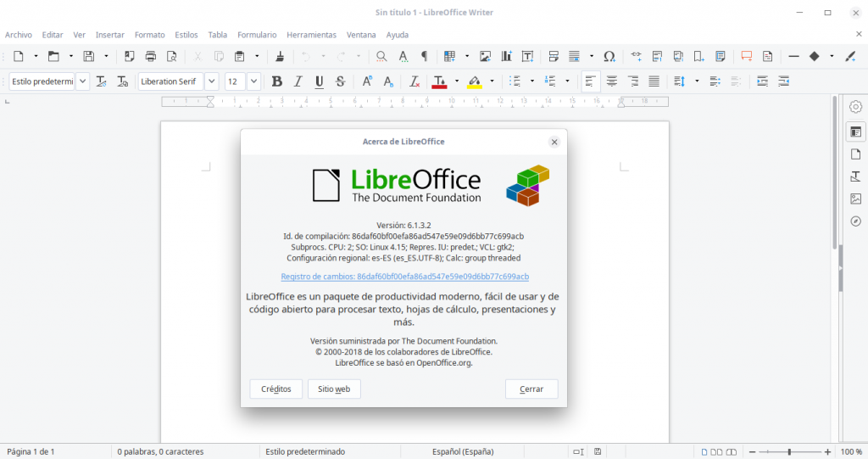This screenshot has width=868, height=459.
Task: Click the Insert Line icon
Action: [x=793, y=56]
